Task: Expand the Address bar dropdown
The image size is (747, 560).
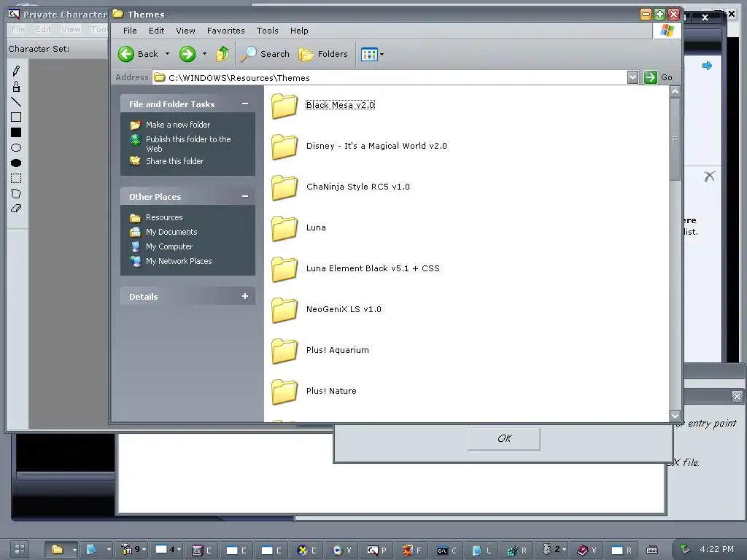Action: point(632,77)
